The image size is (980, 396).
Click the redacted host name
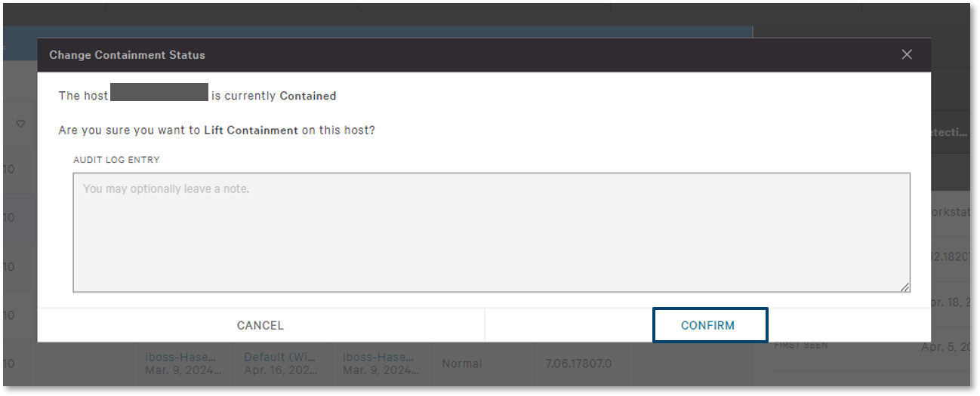[x=159, y=93]
